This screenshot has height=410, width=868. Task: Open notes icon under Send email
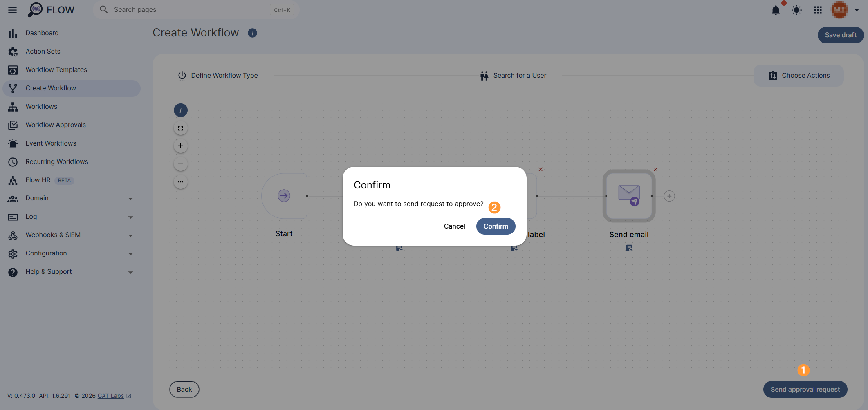629,248
